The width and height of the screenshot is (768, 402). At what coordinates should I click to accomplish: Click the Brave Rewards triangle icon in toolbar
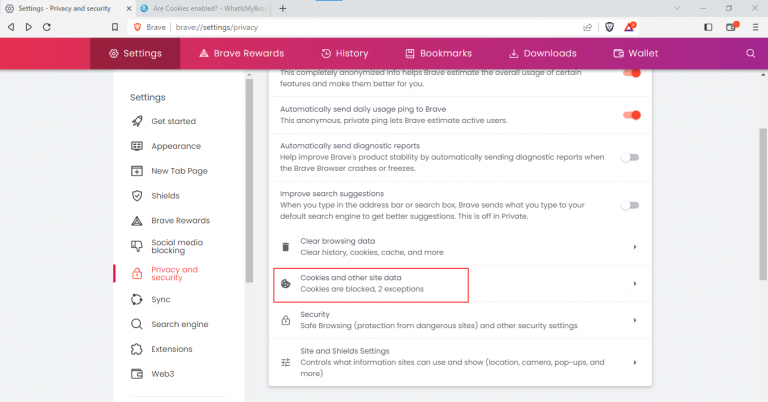pyautogui.click(x=630, y=27)
